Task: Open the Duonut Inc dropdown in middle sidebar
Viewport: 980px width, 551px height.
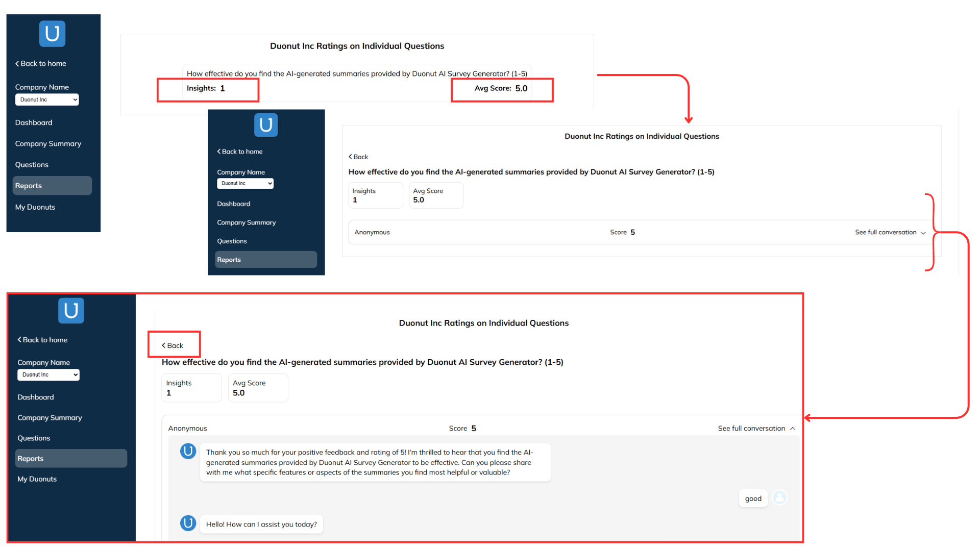Action: click(x=245, y=183)
